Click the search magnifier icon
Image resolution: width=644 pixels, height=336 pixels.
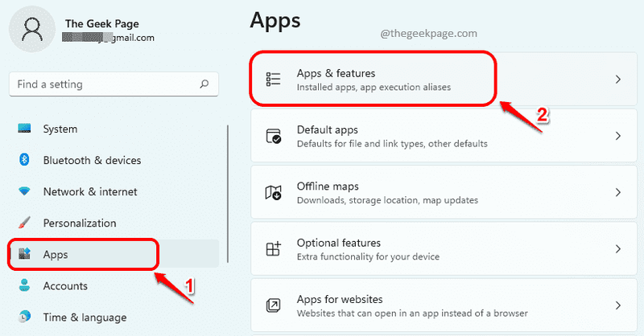pos(204,84)
